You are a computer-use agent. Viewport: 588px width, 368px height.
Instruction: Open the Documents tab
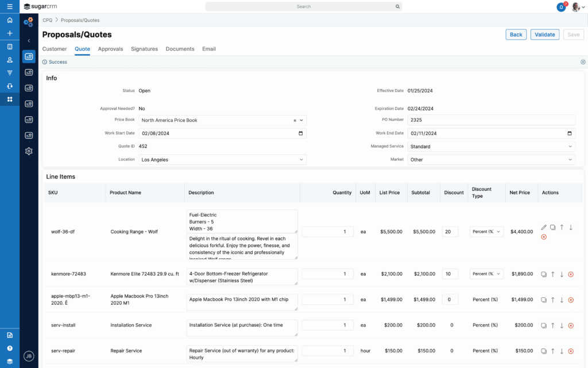point(180,49)
